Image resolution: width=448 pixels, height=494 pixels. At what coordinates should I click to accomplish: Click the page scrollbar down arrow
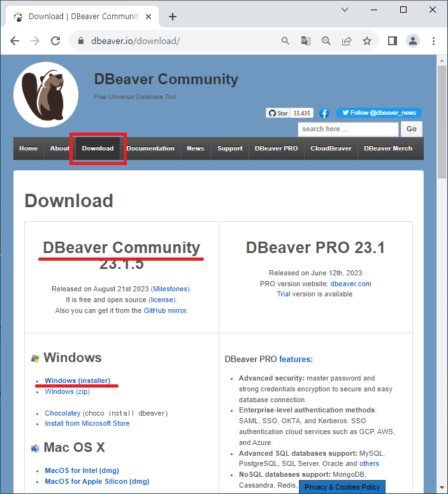tap(442, 488)
